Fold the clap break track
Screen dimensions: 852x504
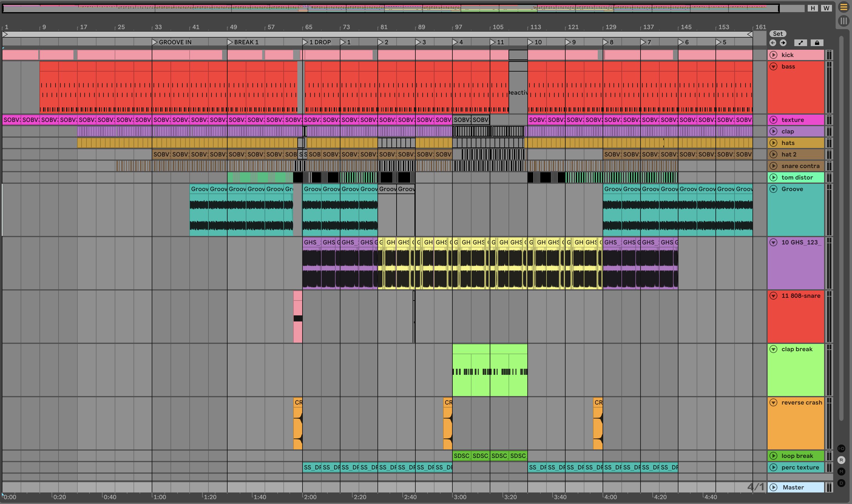773,349
